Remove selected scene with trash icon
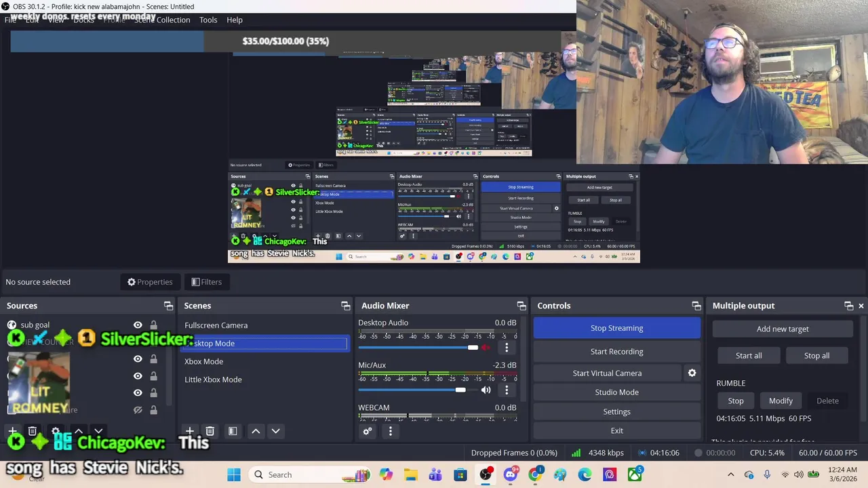This screenshot has width=868, height=488. tap(210, 431)
